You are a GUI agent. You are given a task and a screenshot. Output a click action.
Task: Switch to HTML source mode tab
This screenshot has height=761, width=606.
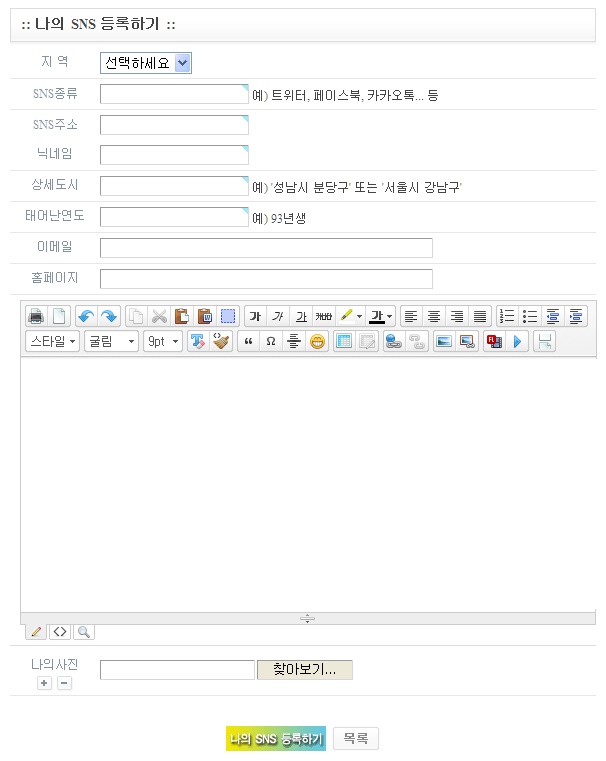[60, 632]
